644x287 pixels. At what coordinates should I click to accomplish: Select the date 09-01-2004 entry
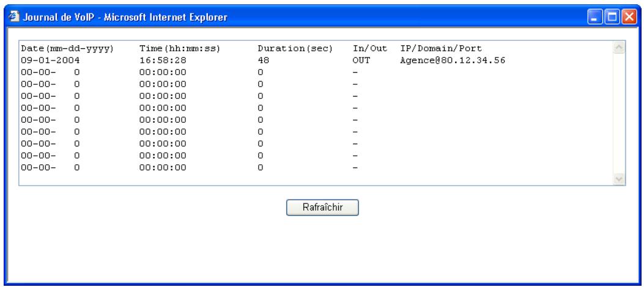50,60
